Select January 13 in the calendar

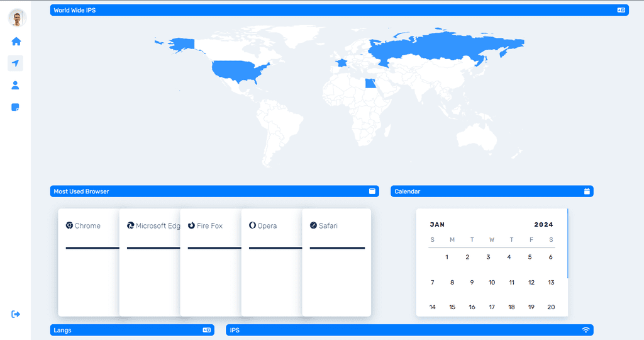(551, 283)
